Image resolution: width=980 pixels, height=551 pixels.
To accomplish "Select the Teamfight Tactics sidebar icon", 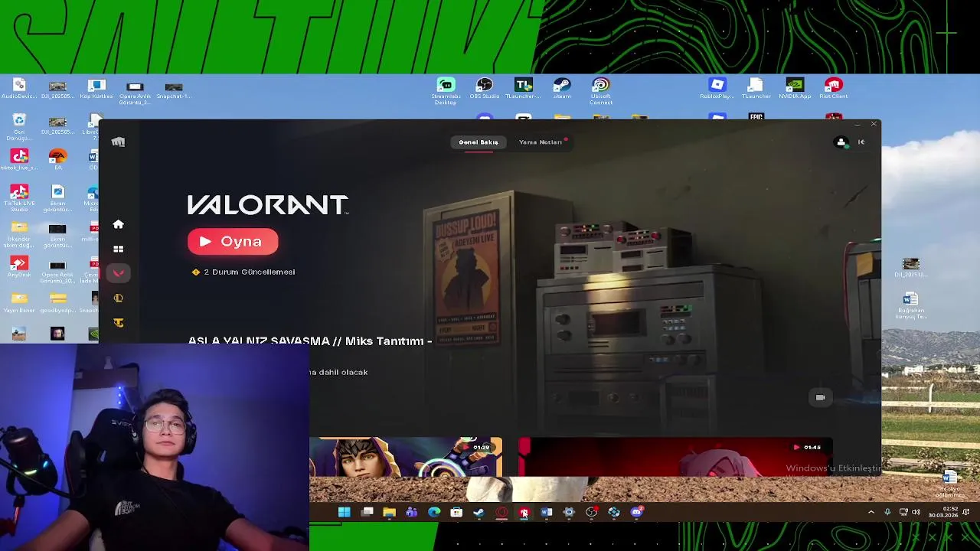I will click(118, 322).
